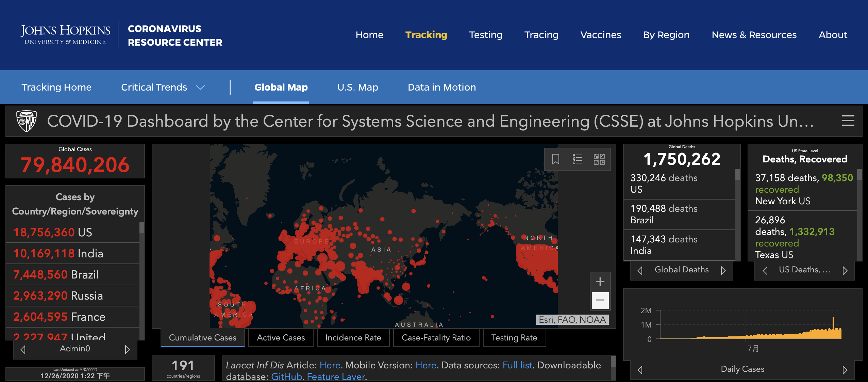Screen dimensions: 868x382
Task: Open the GitHub database link
Action: (286, 377)
